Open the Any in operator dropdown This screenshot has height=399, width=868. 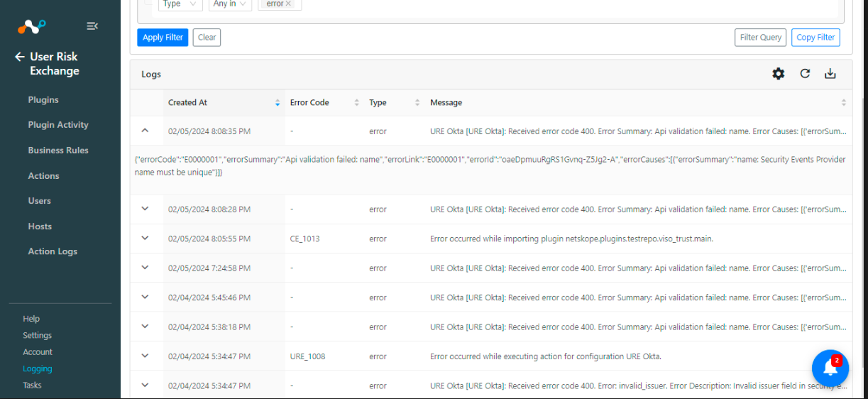click(x=231, y=4)
